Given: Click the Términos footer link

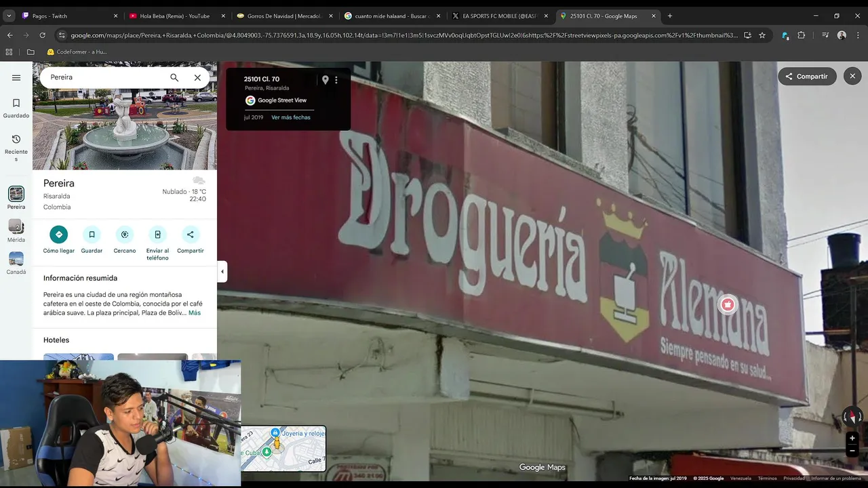Looking at the screenshot, I should coord(767,479).
